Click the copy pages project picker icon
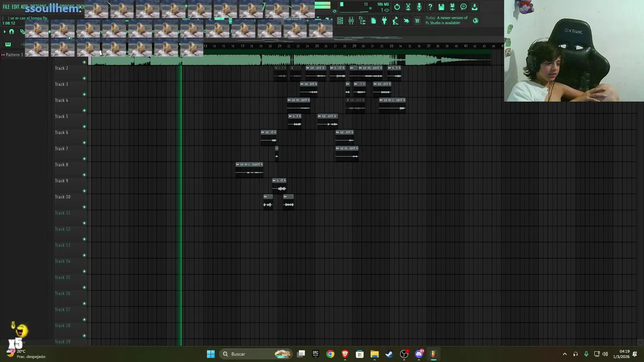The image size is (644, 362). (373, 21)
